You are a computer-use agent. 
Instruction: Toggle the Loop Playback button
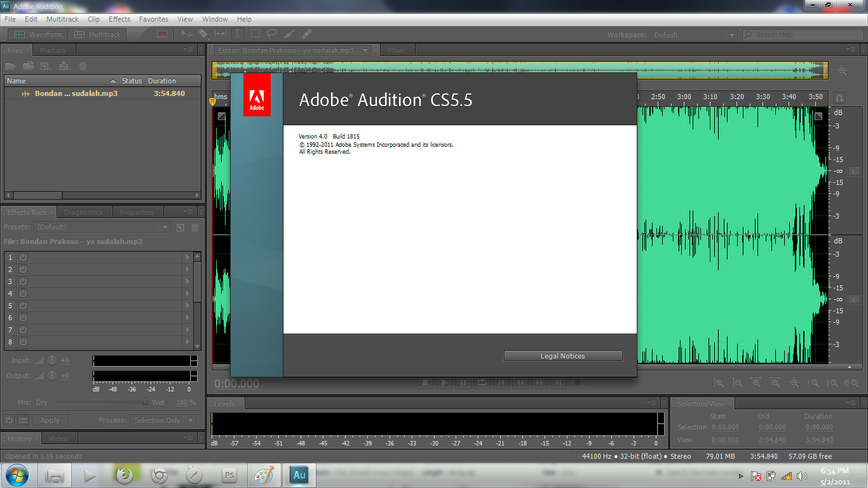(482, 383)
